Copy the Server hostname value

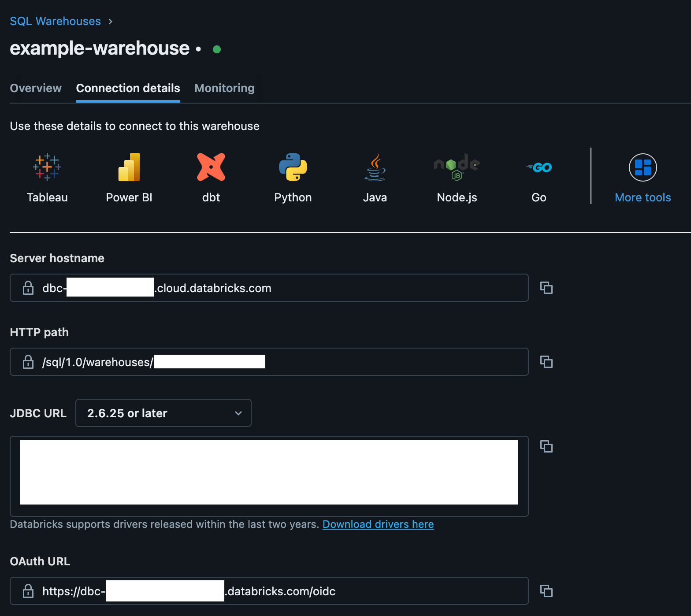[546, 288]
